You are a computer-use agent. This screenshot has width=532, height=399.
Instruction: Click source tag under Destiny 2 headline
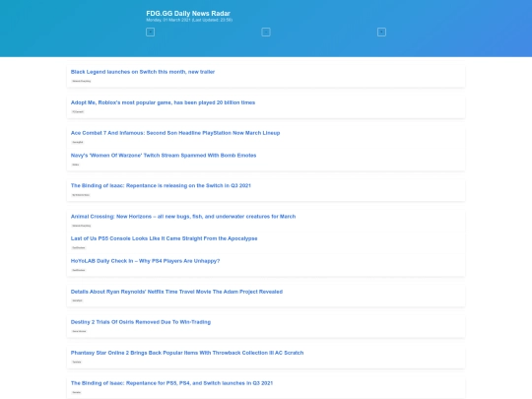pos(79,331)
